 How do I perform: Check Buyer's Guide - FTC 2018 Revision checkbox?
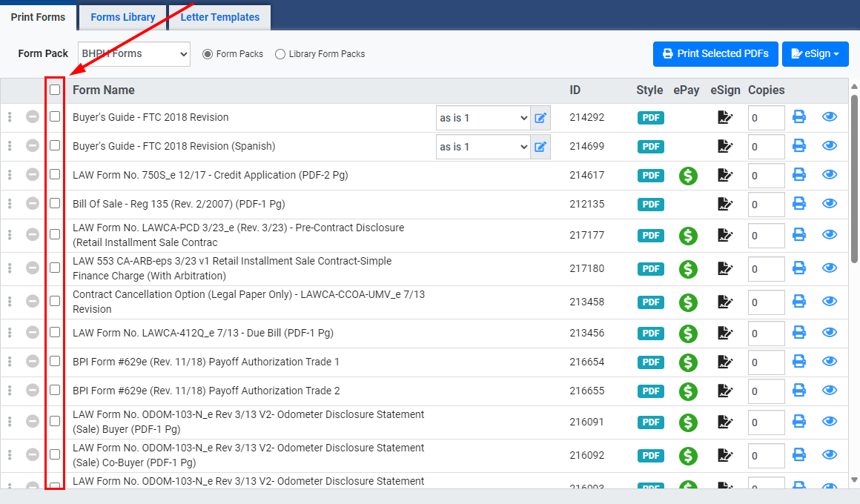[x=55, y=116]
